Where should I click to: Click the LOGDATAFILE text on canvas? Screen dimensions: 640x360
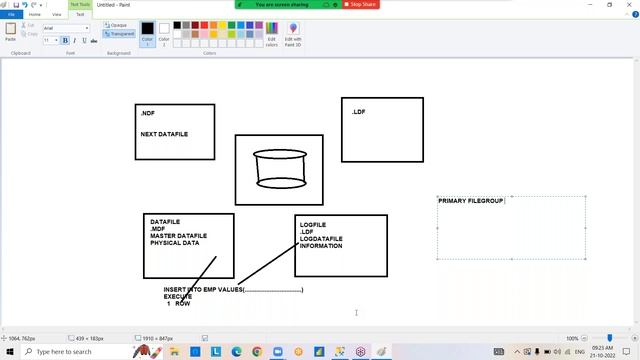321,239
